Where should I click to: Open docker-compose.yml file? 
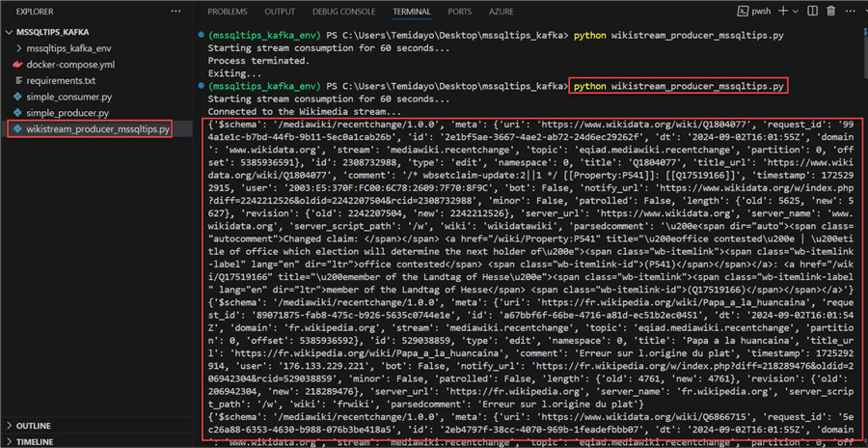(70, 65)
